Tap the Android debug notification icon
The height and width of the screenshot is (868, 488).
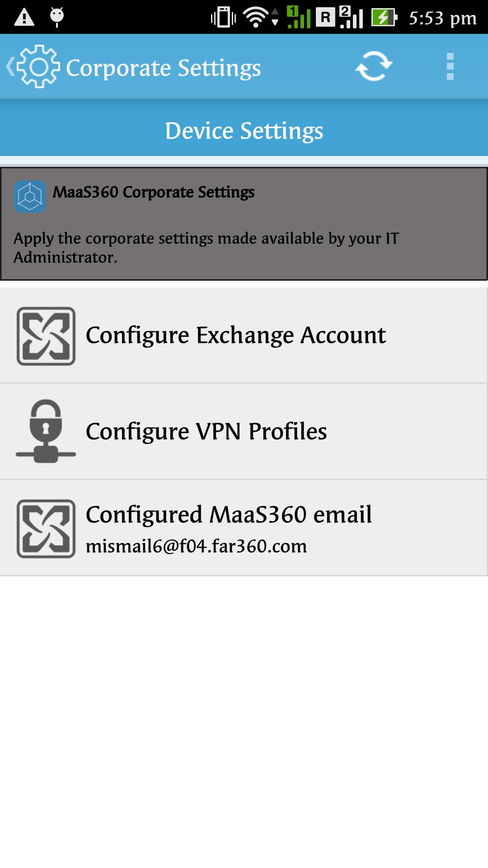pyautogui.click(x=57, y=17)
